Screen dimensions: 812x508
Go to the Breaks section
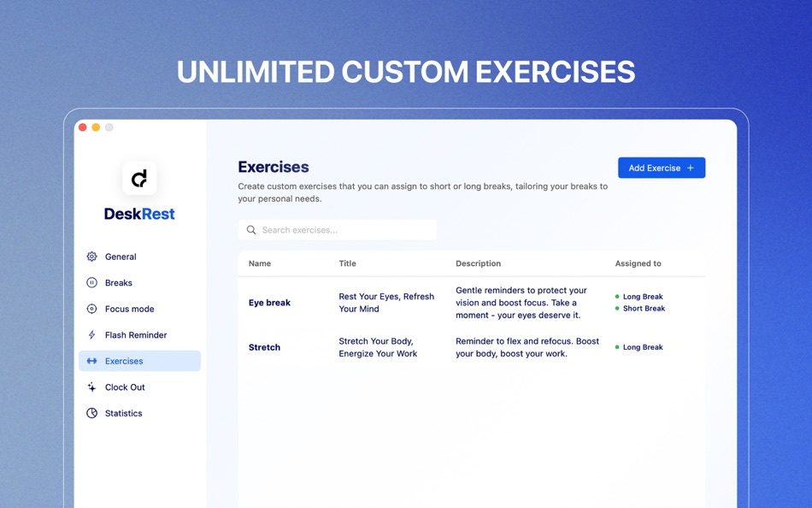click(x=140, y=282)
